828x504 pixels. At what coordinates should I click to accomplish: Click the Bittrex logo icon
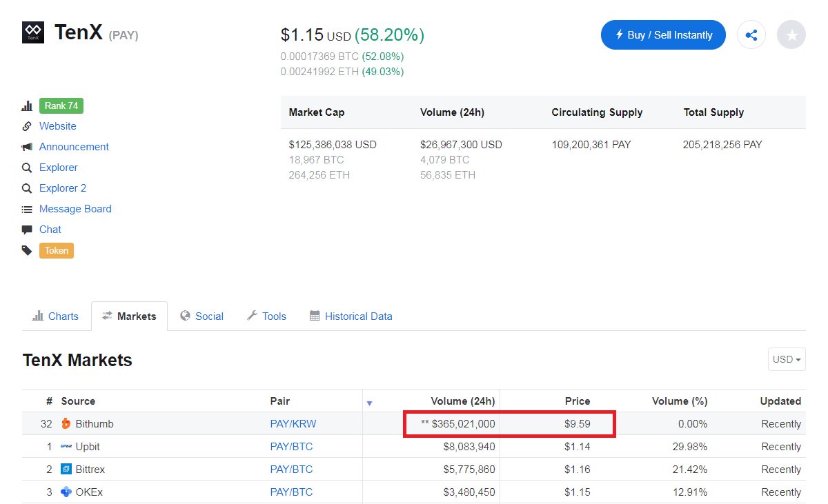pos(66,470)
